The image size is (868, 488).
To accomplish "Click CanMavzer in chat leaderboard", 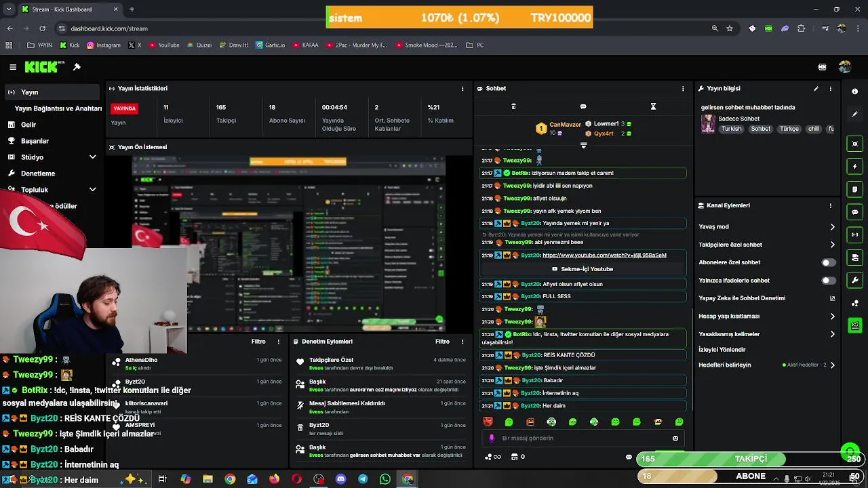I will [565, 125].
